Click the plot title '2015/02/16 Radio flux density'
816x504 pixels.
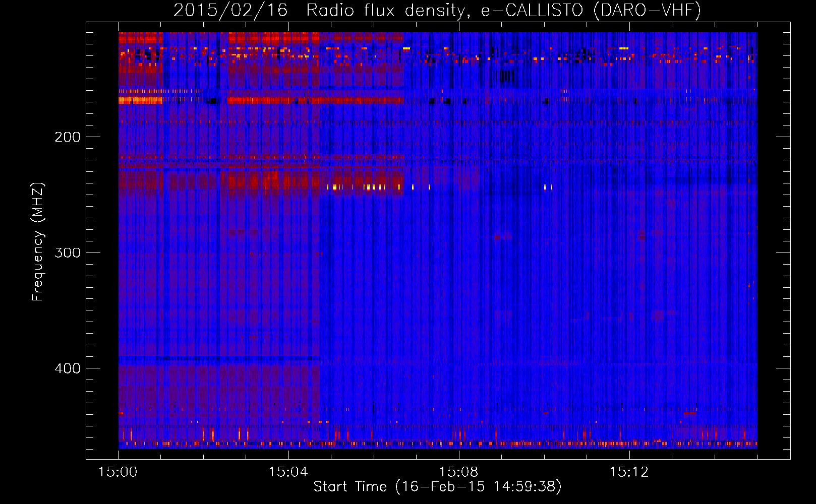coord(437,10)
